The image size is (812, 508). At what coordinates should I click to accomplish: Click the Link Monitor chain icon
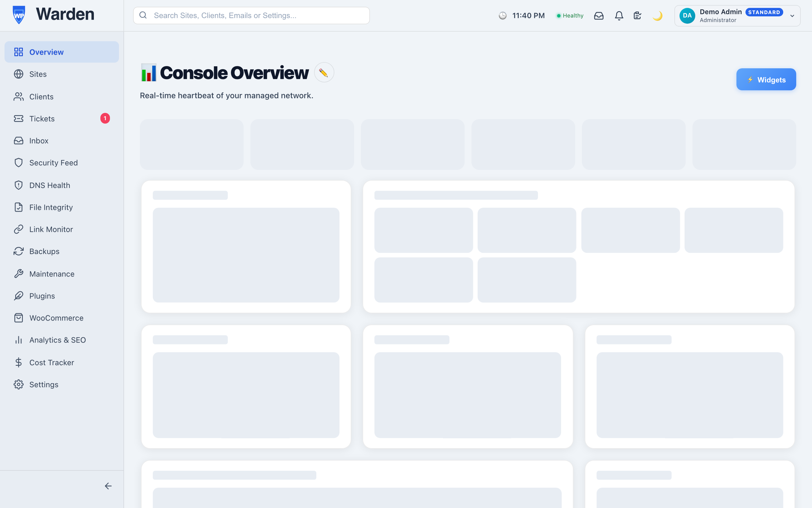pos(18,229)
